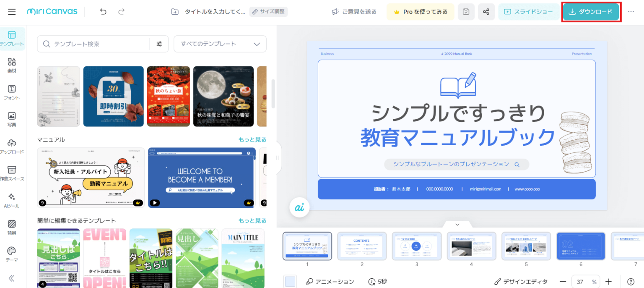The image size is (644, 288).
Task: Open the template search filter options
Action: pos(159,44)
